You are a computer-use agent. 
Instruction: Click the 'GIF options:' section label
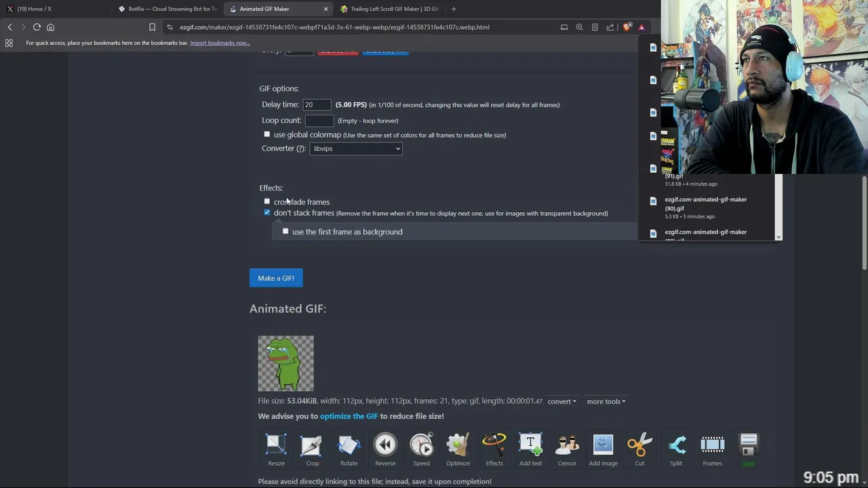279,89
